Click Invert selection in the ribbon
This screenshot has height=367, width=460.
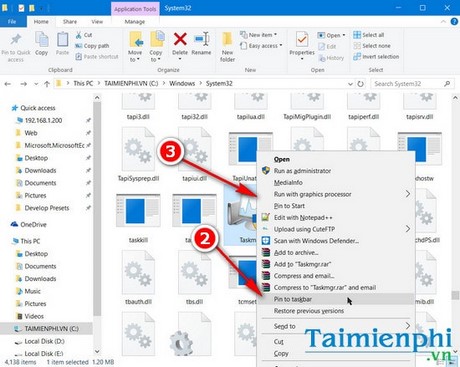click(376, 57)
